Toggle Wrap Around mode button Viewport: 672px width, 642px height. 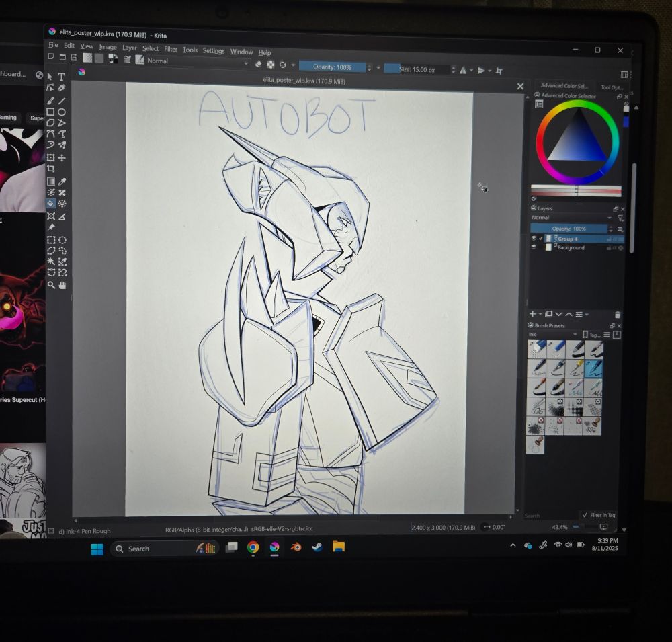[x=499, y=71]
